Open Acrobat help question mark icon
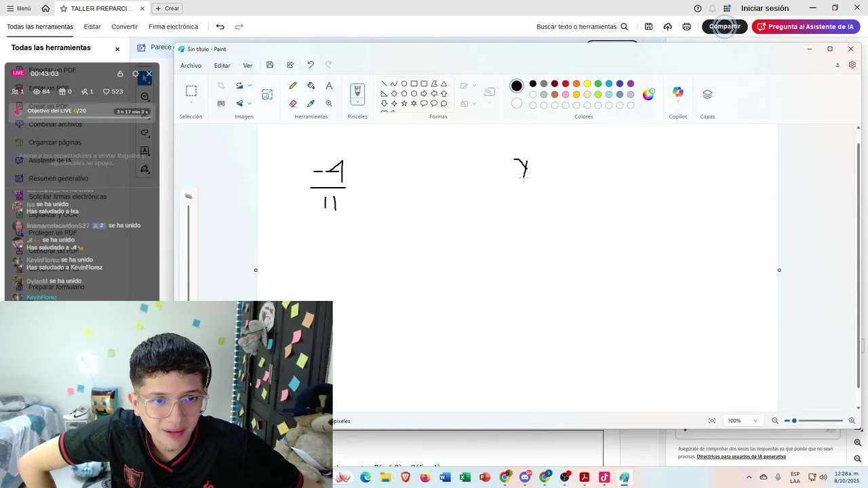This screenshot has height=488, width=868. [x=698, y=8]
